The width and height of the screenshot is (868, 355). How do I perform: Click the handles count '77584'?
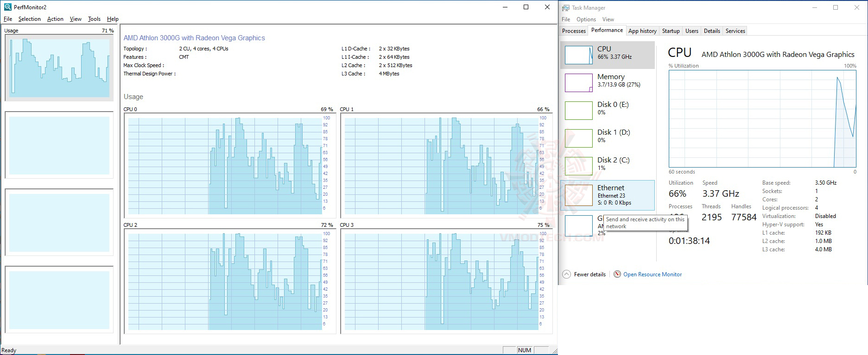[744, 218]
